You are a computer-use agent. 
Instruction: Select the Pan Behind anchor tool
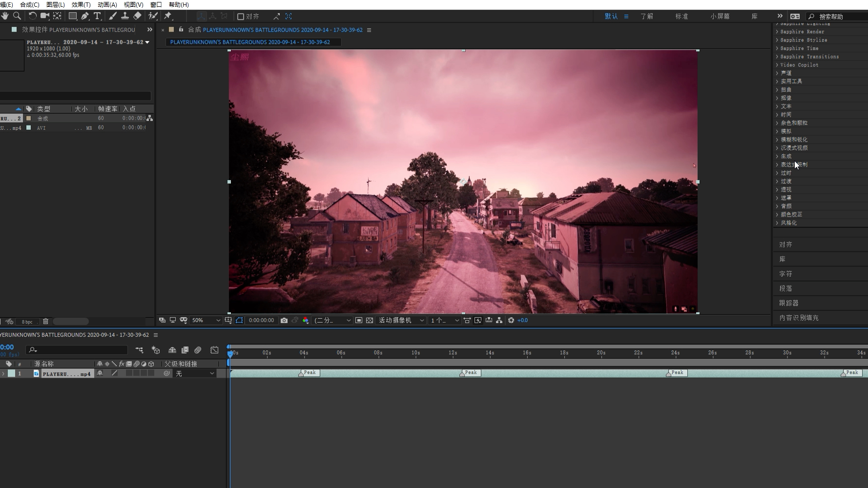(x=57, y=16)
